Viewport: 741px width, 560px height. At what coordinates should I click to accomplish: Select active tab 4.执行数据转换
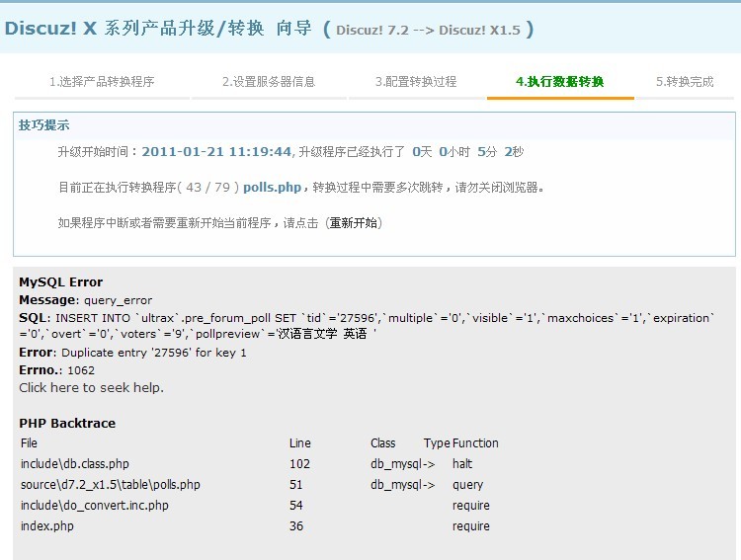(x=559, y=82)
